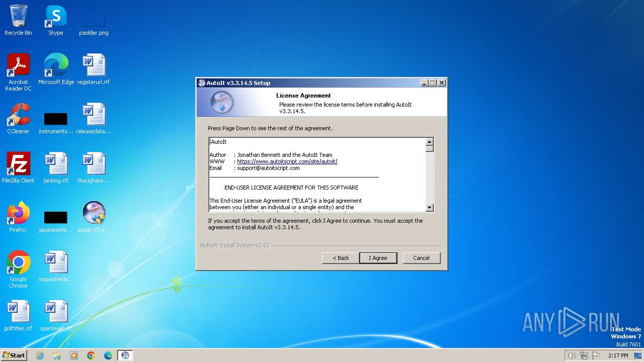The height and width of the screenshot is (362, 644).
Task: Click the license scrollbar down arrow
Action: (x=429, y=208)
